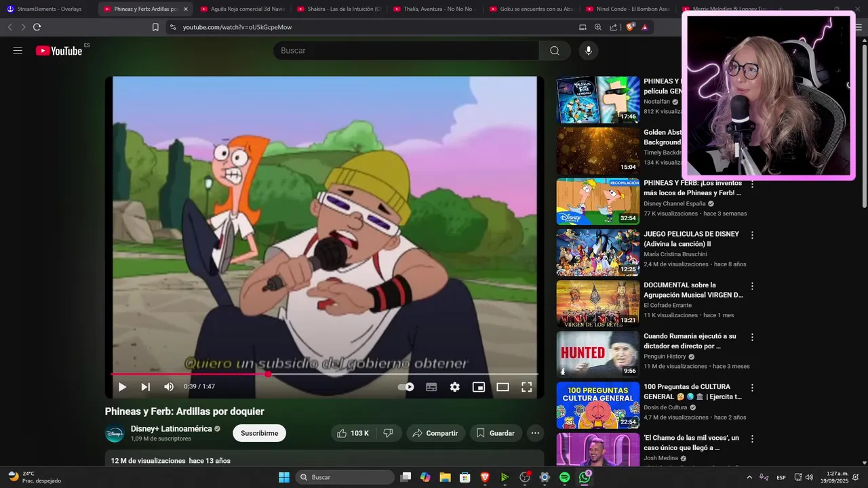Toggle subtitles captions button

coord(431,387)
